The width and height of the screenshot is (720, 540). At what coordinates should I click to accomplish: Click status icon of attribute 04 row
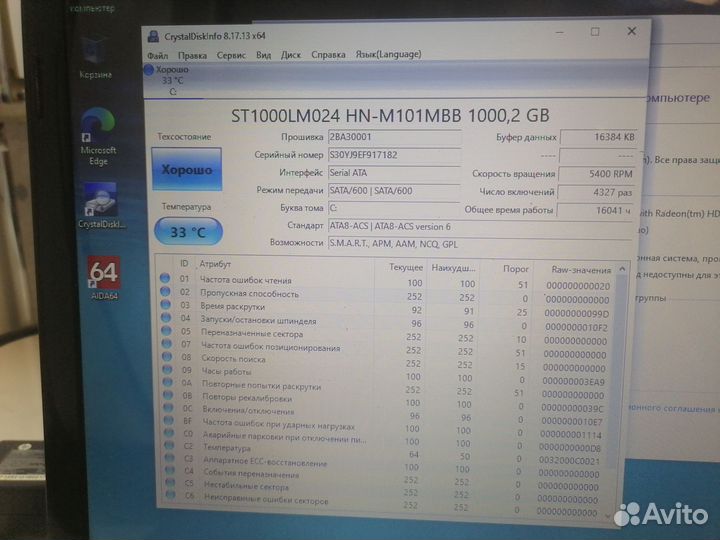(x=166, y=317)
